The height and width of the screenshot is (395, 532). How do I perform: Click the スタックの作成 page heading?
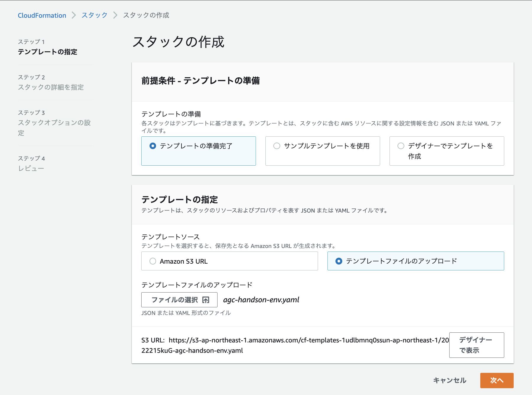tap(179, 42)
